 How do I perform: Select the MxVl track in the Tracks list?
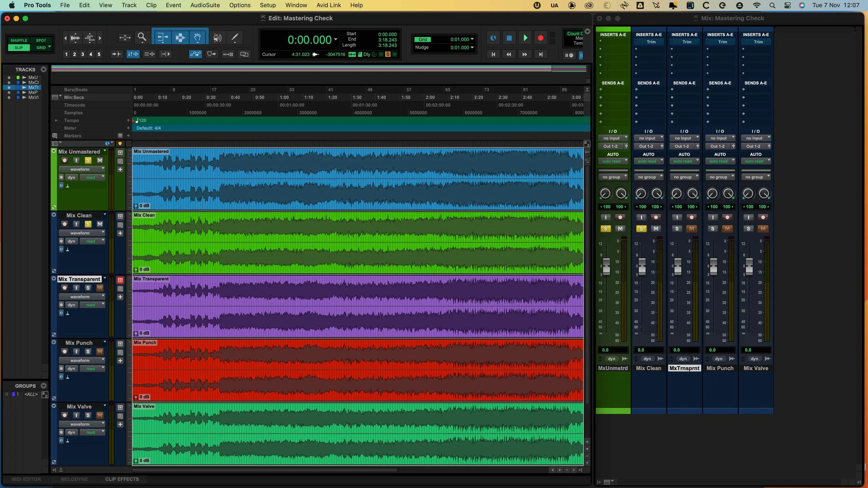(34, 98)
